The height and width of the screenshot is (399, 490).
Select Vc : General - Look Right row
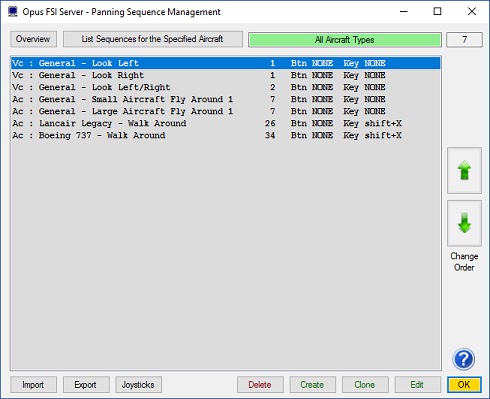[226, 75]
